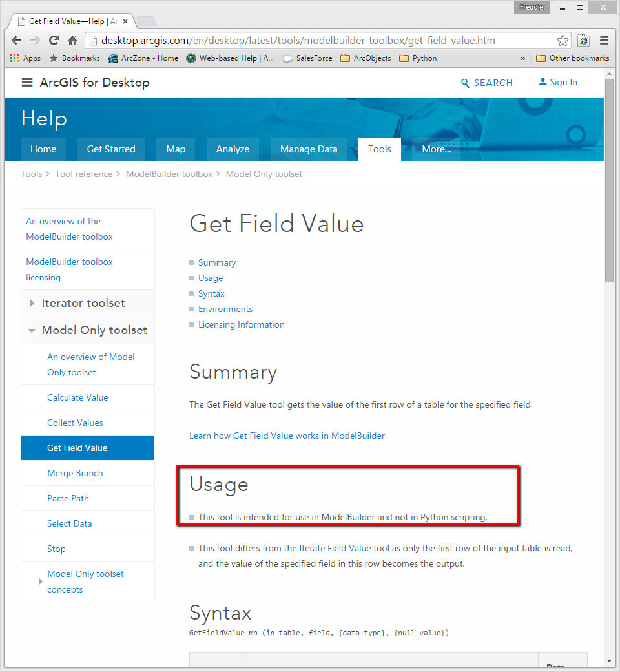Viewport: 620px width, 672px height.
Task: Click the ModelBuilder toolbox breadcrumb
Action: (169, 174)
